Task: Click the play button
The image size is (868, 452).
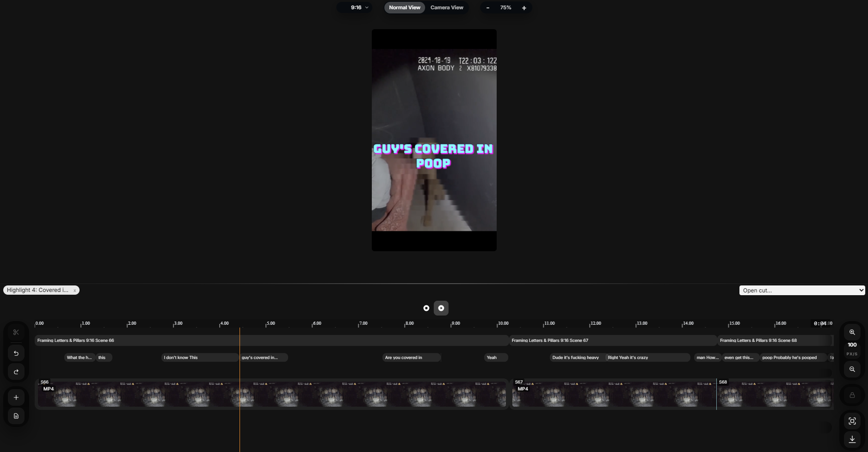Action: [x=441, y=308]
